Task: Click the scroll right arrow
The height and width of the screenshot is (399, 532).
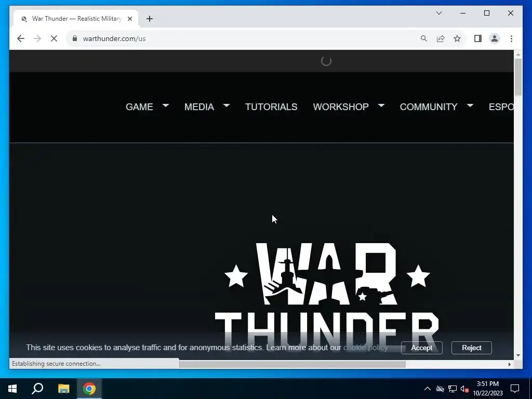Action: (510, 364)
